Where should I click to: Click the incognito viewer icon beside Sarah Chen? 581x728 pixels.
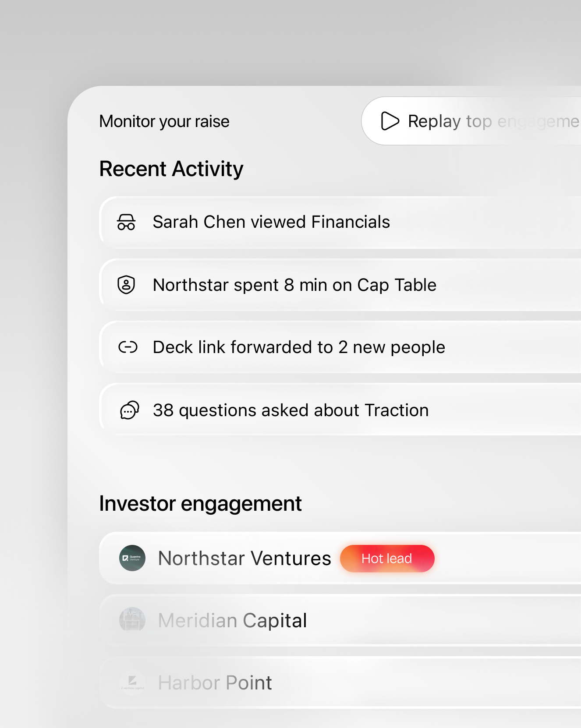tap(126, 222)
